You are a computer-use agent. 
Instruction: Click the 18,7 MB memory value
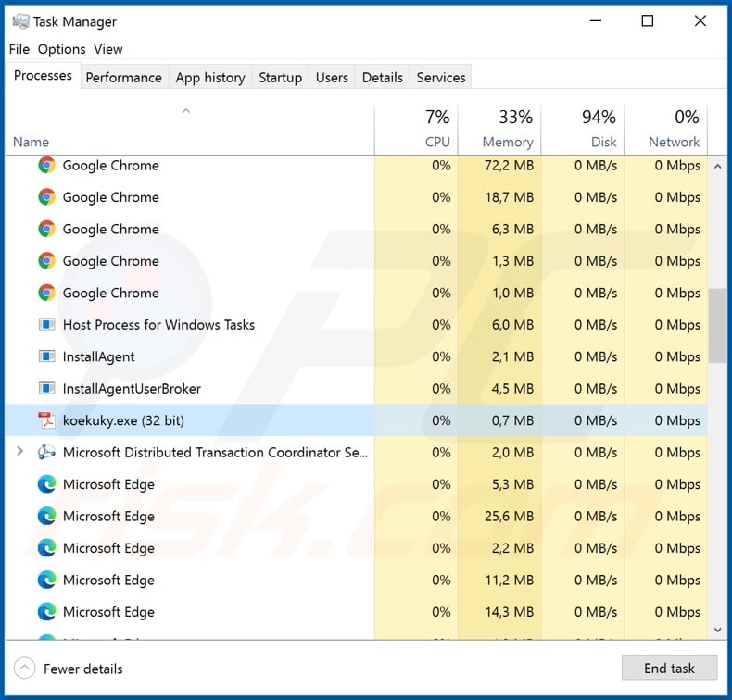509,197
